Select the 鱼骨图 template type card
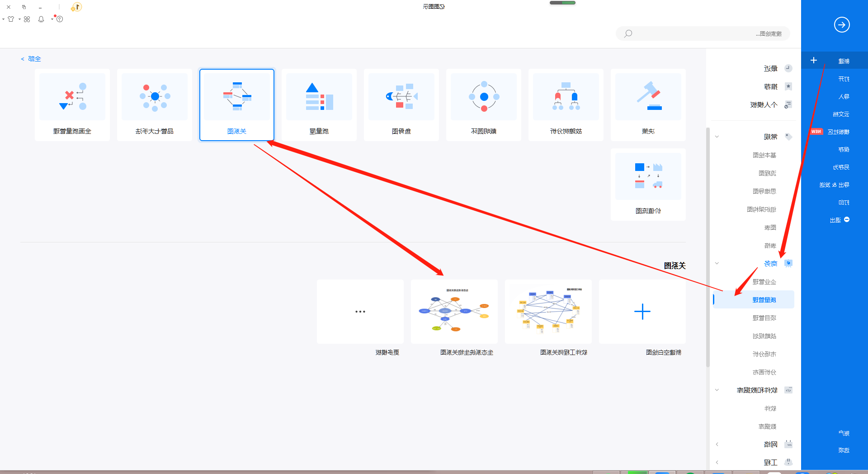This screenshot has height=474, width=868. click(401, 105)
